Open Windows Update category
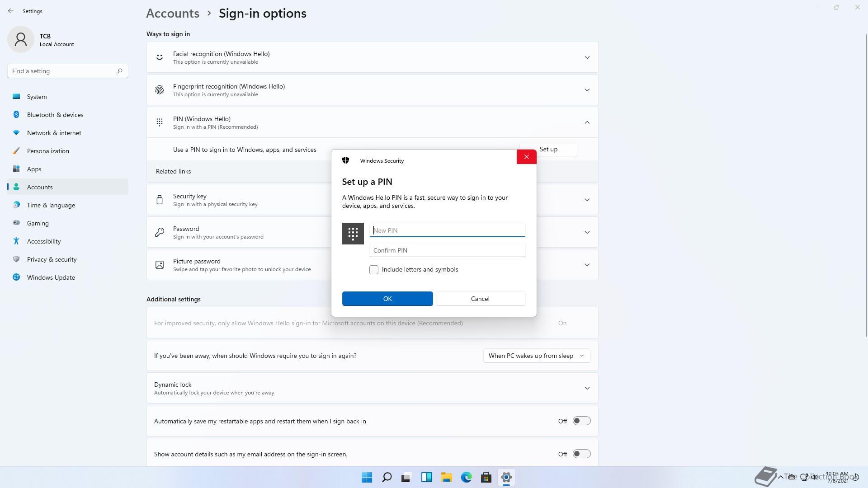The height and width of the screenshot is (488, 868). [x=68, y=277]
